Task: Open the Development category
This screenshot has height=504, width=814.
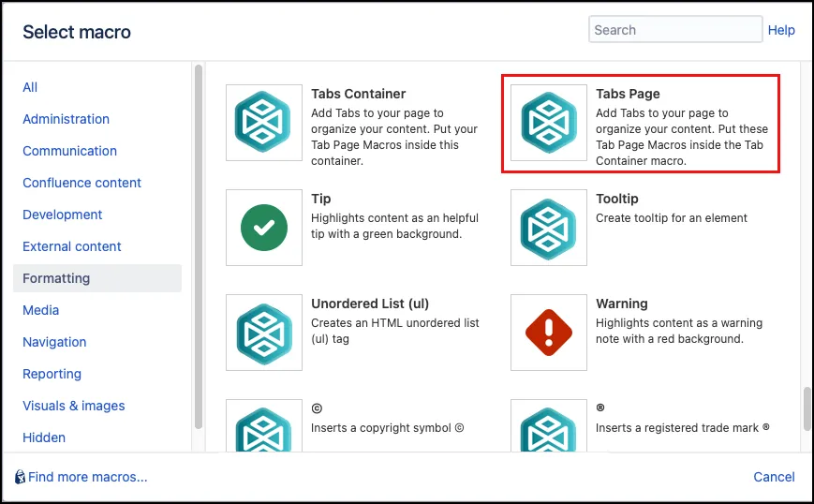Action: click(63, 215)
